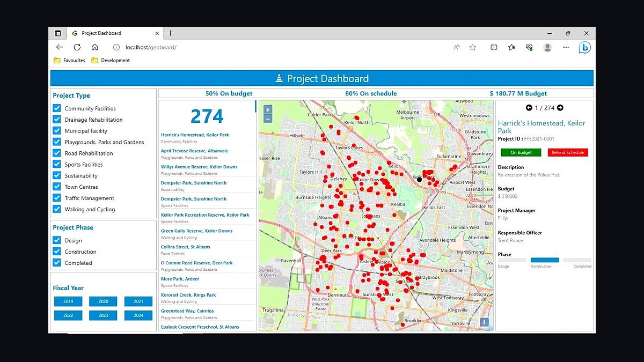The width and height of the screenshot is (644, 362).
Task: Open favourites list icon
Action: click(x=511, y=47)
